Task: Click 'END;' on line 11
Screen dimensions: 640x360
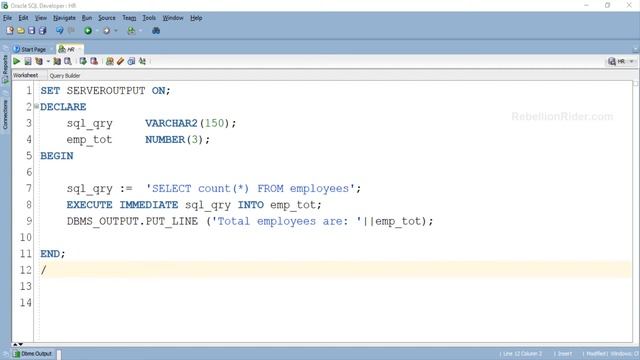Action: pos(53,254)
